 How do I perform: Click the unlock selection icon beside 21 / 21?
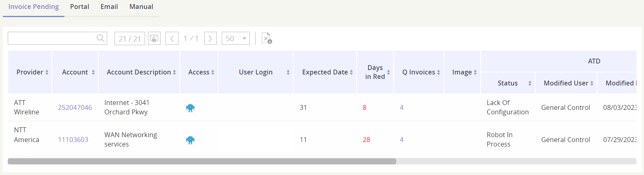click(x=154, y=38)
